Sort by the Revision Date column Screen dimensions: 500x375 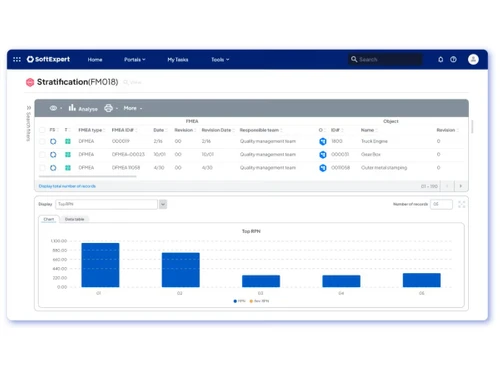(218, 130)
